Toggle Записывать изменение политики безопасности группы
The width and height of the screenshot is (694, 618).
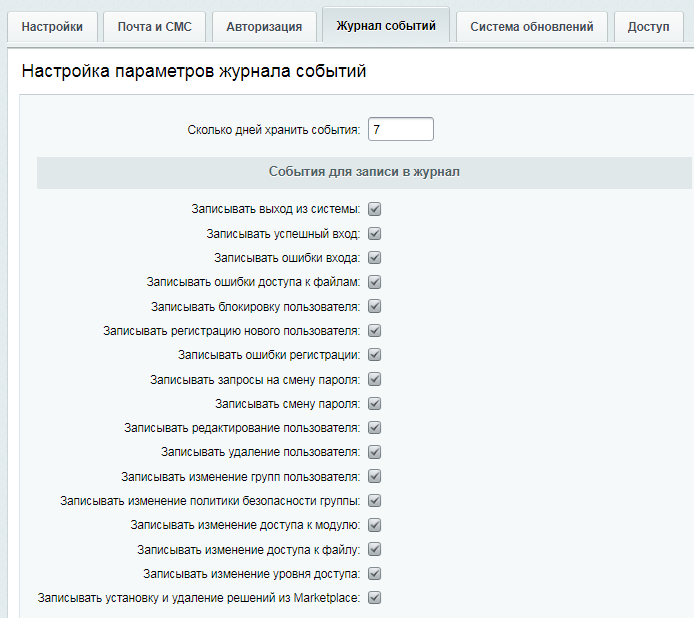(x=375, y=500)
